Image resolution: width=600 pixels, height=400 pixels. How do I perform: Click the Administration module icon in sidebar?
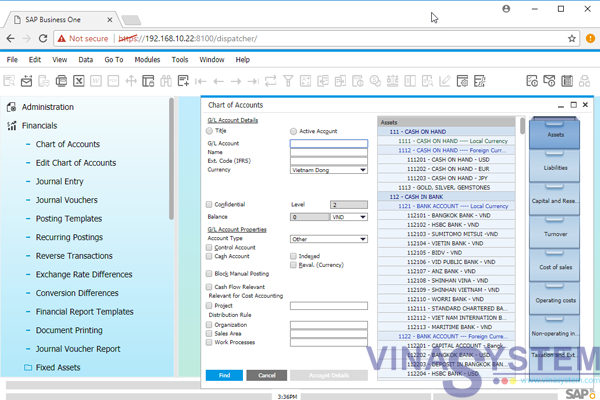point(11,107)
